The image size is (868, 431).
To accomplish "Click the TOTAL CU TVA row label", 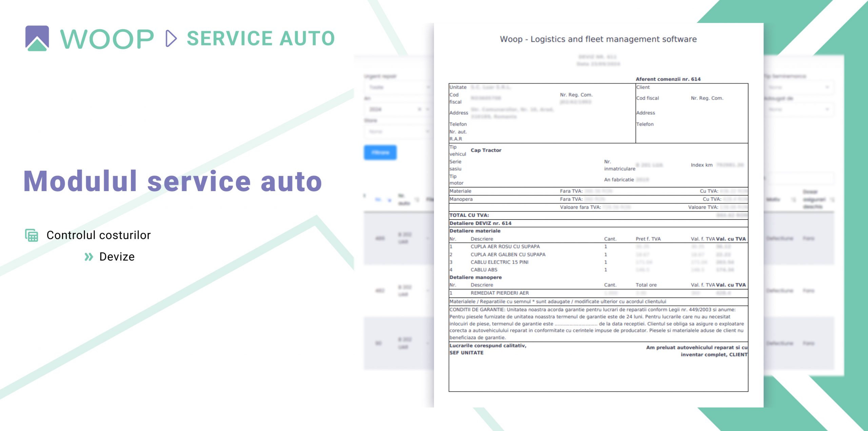I will click(x=469, y=215).
